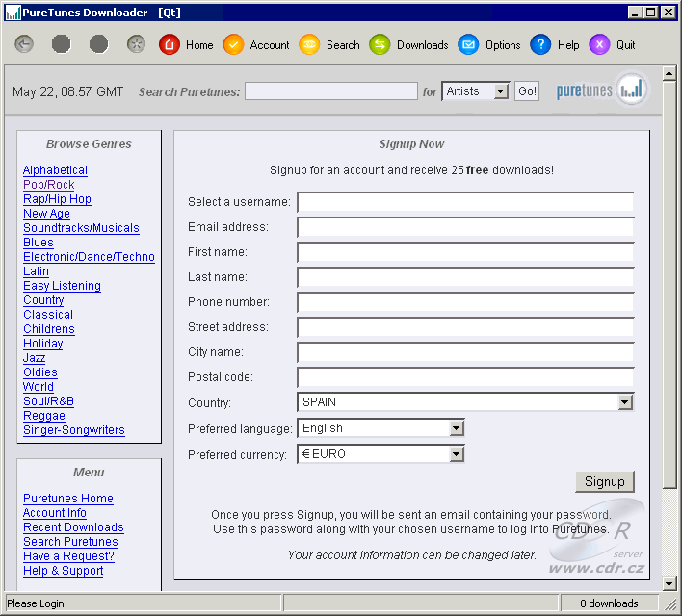This screenshot has height=616, width=682.
Task: Open the Alphabetical genre link
Action: (x=55, y=170)
